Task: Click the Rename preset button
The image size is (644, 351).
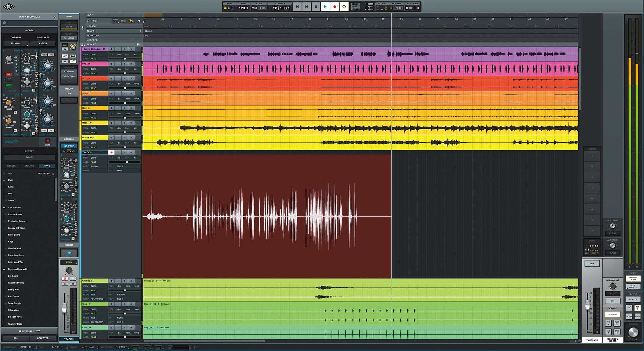Action: pos(29,166)
